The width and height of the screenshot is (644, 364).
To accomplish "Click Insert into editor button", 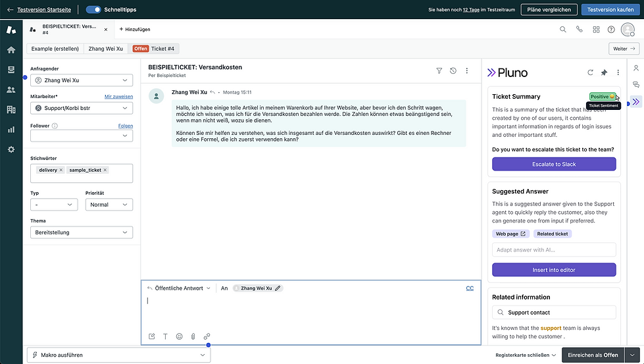I will (x=554, y=270).
